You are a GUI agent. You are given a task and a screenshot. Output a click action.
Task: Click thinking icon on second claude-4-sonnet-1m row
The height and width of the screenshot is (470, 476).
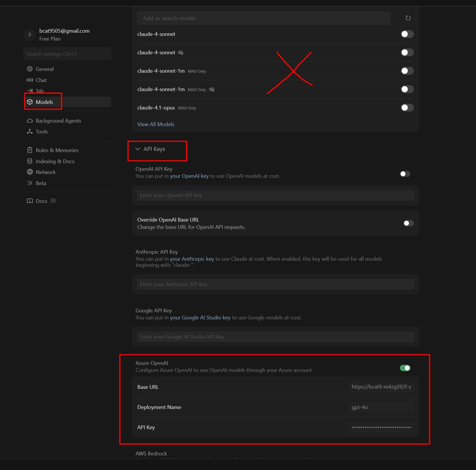212,90
